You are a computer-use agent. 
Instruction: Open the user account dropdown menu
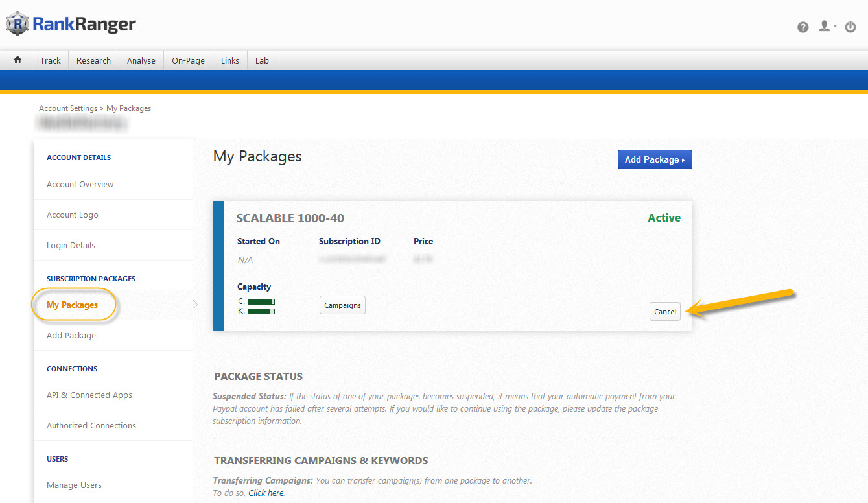[827, 27]
